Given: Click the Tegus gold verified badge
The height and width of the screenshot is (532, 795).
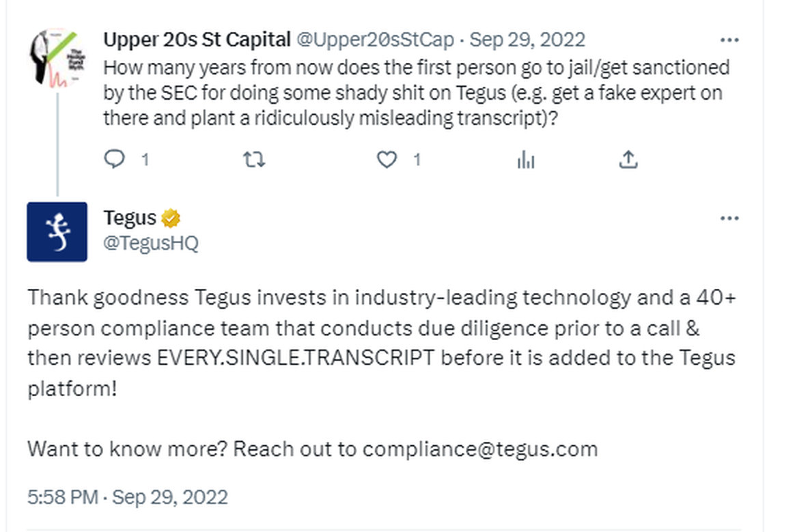Looking at the screenshot, I should pos(171,219).
